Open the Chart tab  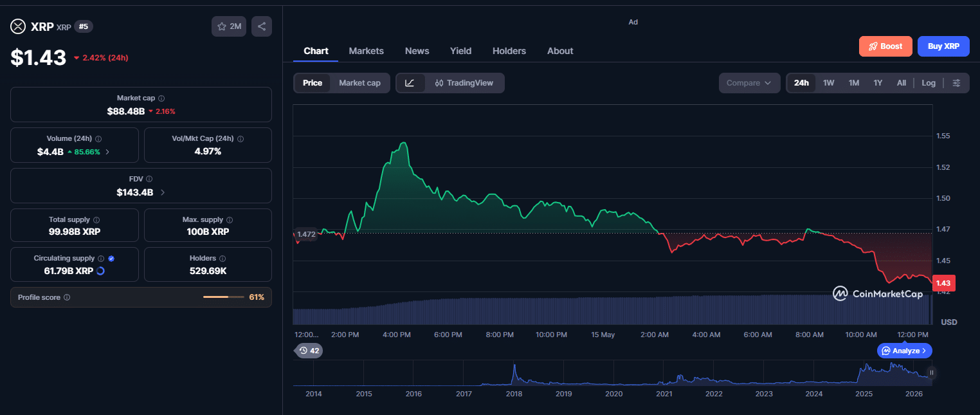point(316,51)
